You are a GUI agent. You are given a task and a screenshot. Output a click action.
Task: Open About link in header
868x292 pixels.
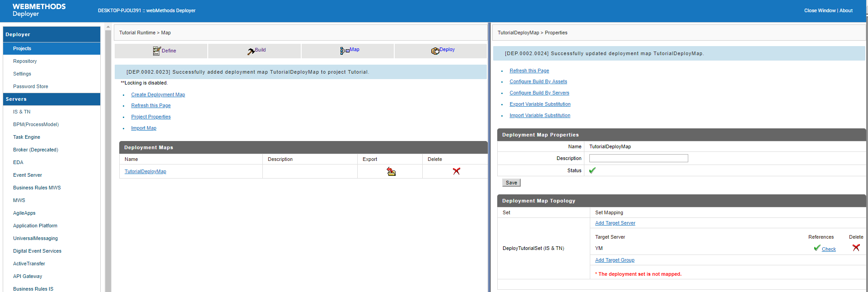coord(846,10)
